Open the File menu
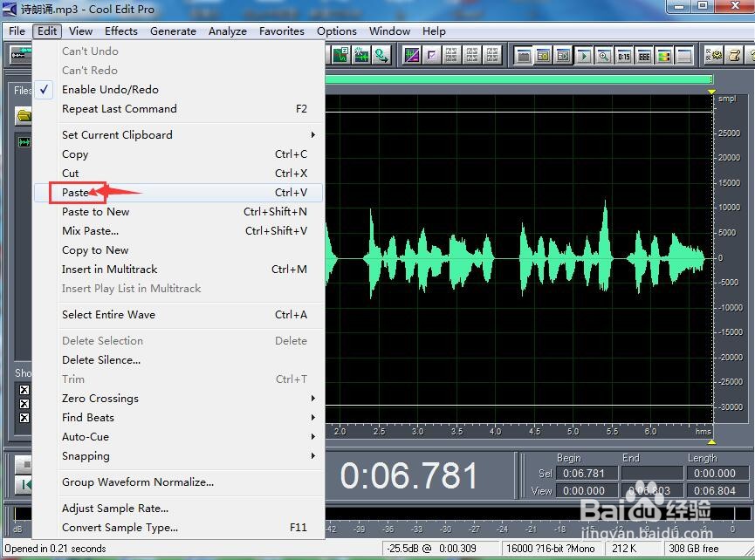 tap(17, 31)
